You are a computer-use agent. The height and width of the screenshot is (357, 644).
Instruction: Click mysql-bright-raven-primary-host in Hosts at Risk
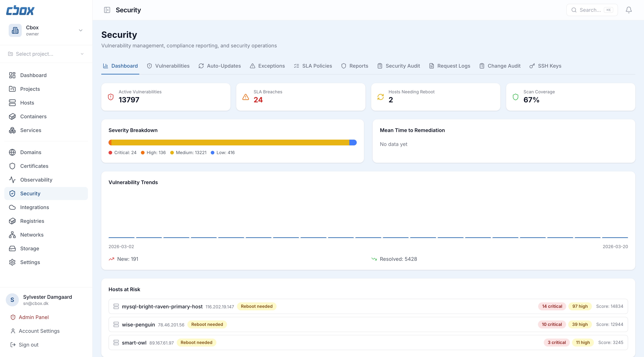(162, 306)
